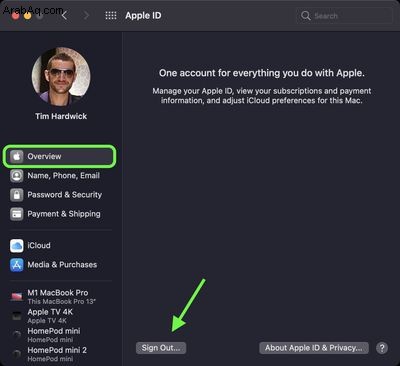This screenshot has width=400, height=366.
Task: Click the Name, Phone, Email person icon
Action: click(17, 176)
